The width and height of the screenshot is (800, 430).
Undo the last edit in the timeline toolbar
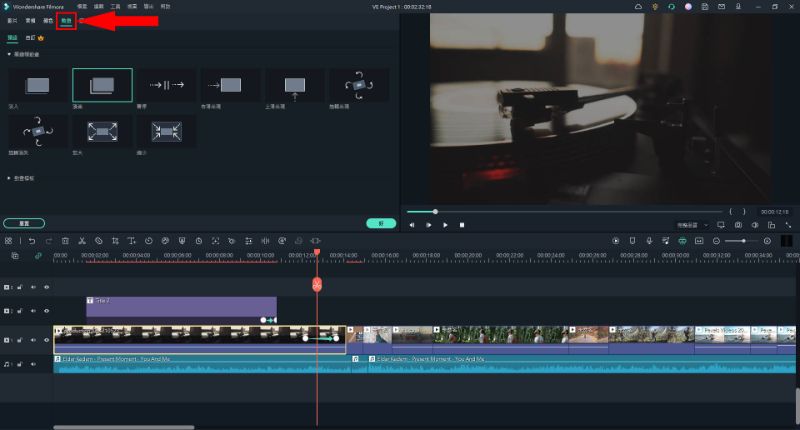tap(32, 241)
